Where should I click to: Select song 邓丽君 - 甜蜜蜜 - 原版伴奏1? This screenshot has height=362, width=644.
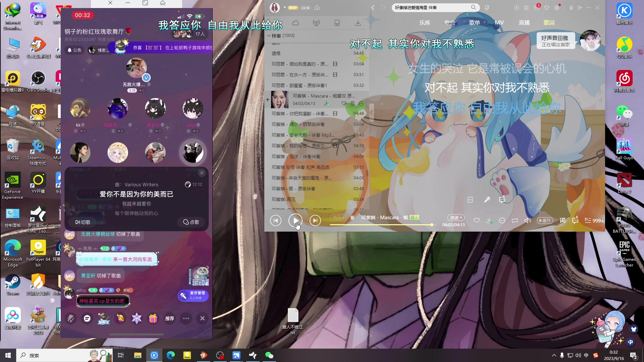pyautogui.click(x=317, y=85)
